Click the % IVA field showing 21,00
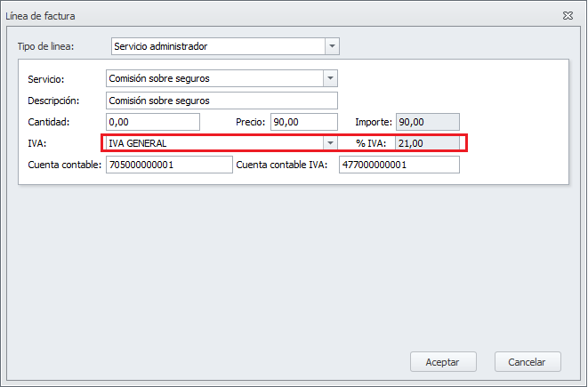The height and width of the screenshot is (387, 588). pyautogui.click(x=427, y=143)
